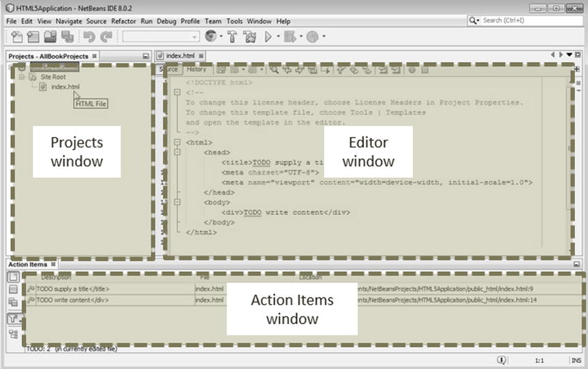
Task: Collapse the <body> code fold marker
Action: coord(177,202)
